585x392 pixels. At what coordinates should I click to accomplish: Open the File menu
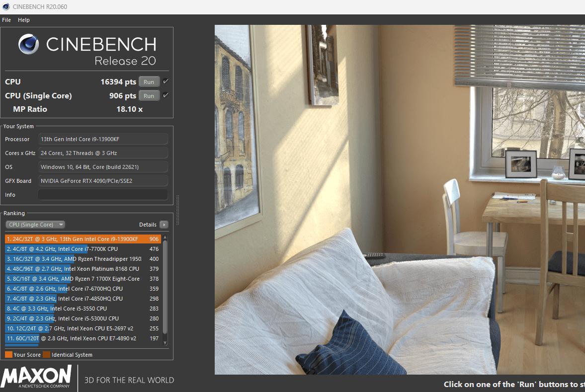point(6,20)
